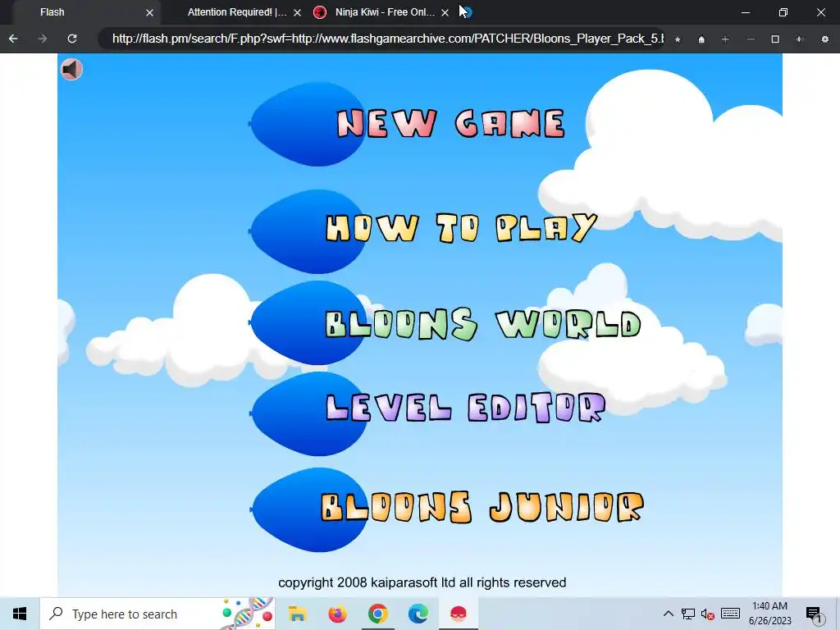This screenshot has height=630, width=840.
Task: Bookmark this page with the star icon
Action: click(x=678, y=39)
